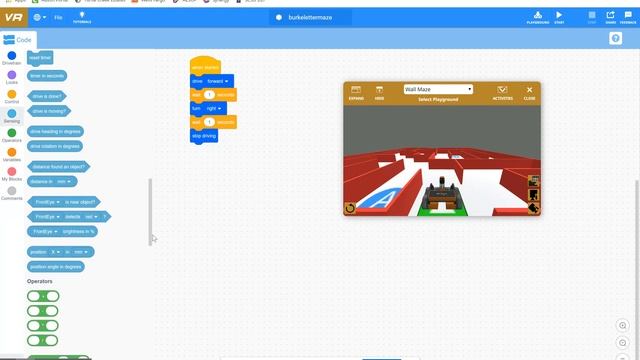Click the second green operator block
The width and height of the screenshot is (640, 360).
pos(43,311)
